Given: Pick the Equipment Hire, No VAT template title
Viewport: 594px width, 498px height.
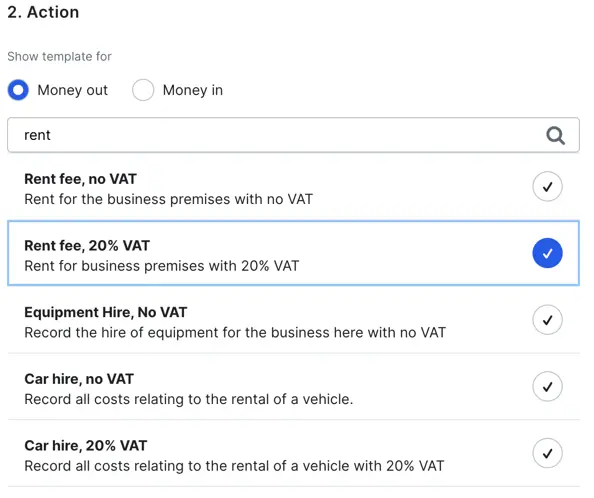Looking at the screenshot, I should point(106,312).
